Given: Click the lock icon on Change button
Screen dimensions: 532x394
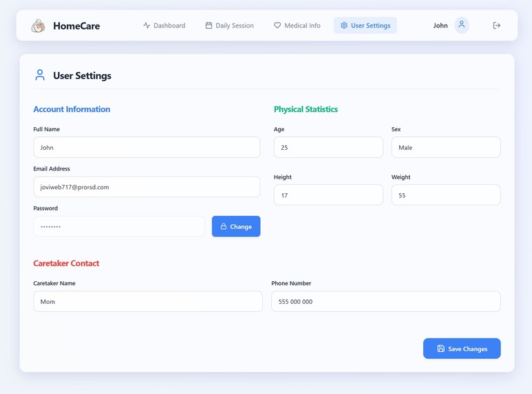Looking at the screenshot, I should 224,226.
